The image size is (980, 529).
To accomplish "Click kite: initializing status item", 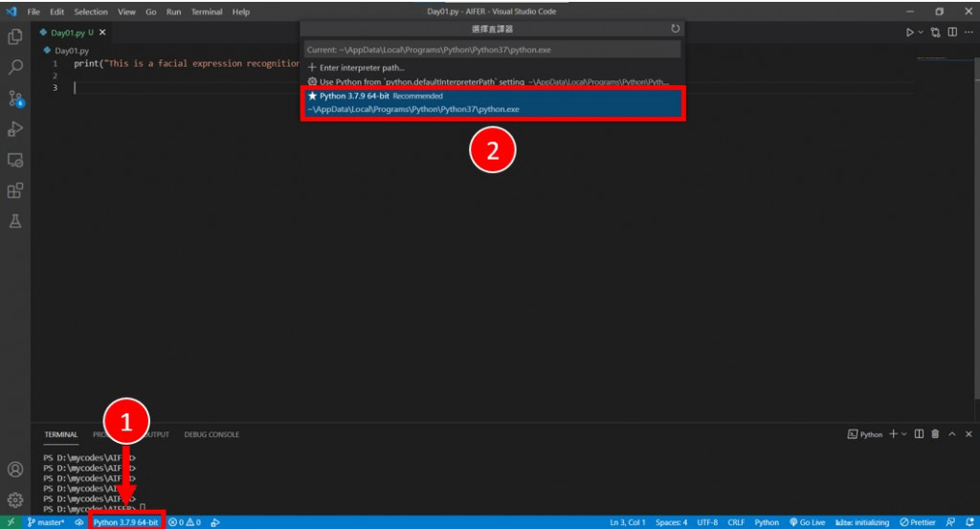I will click(862, 522).
